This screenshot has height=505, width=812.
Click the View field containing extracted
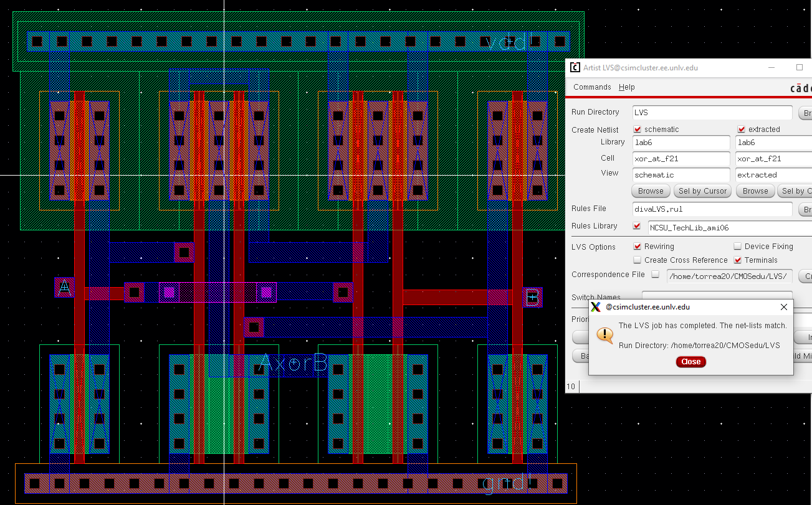[773, 175]
